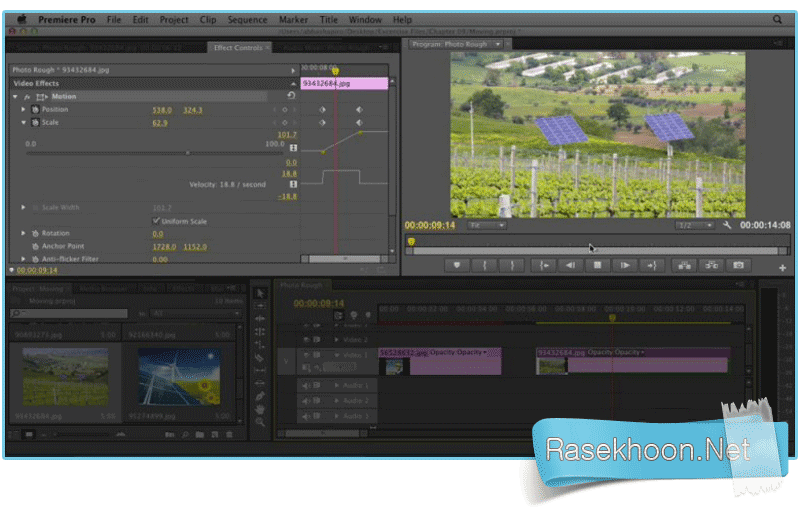Click the trash icon in Project panel
Image resolution: width=800 pixels, height=509 pixels.
point(230,435)
